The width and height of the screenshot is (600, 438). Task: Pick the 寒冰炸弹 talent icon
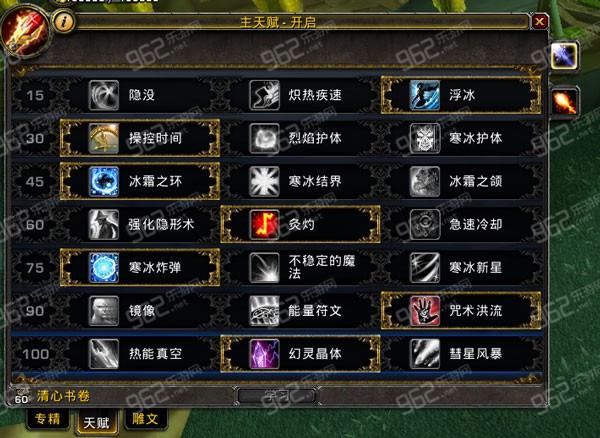click(x=104, y=267)
